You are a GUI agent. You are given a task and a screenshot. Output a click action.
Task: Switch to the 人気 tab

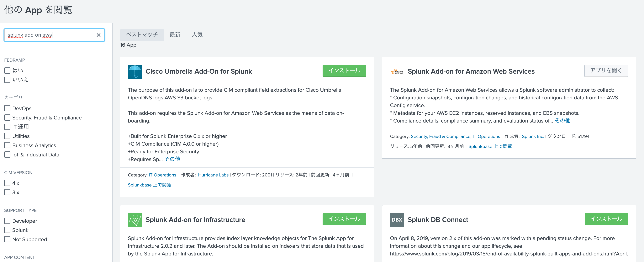pyautogui.click(x=197, y=35)
